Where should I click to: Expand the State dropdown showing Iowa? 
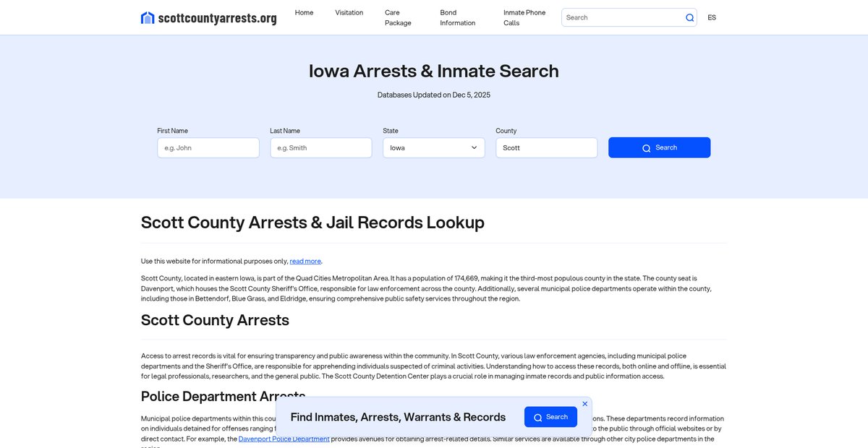pyautogui.click(x=434, y=147)
